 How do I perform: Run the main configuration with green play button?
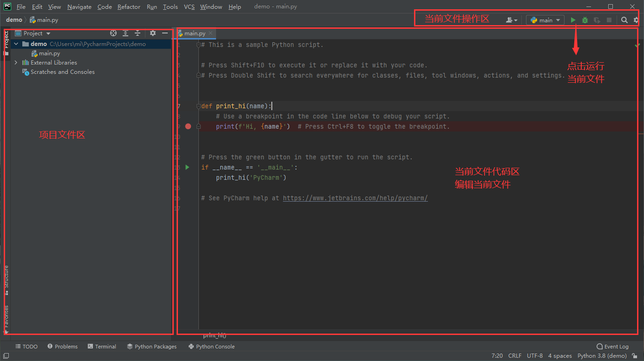click(x=573, y=20)
